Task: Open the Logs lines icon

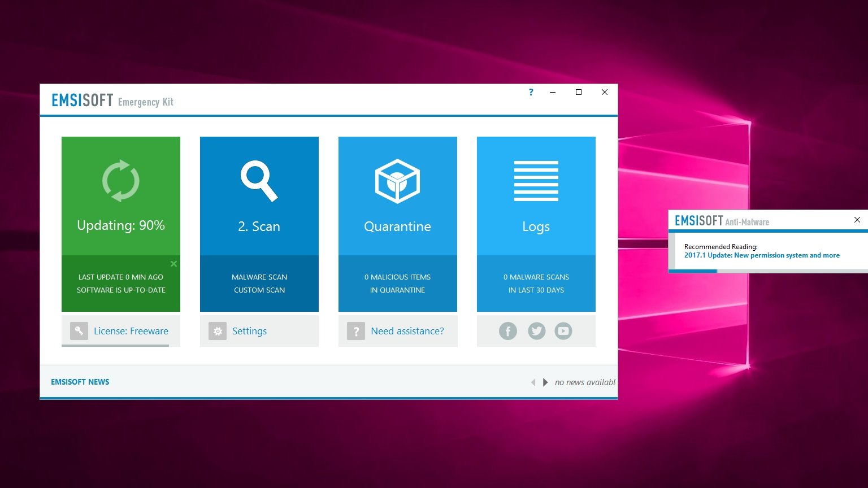Action: coord(536,181)
